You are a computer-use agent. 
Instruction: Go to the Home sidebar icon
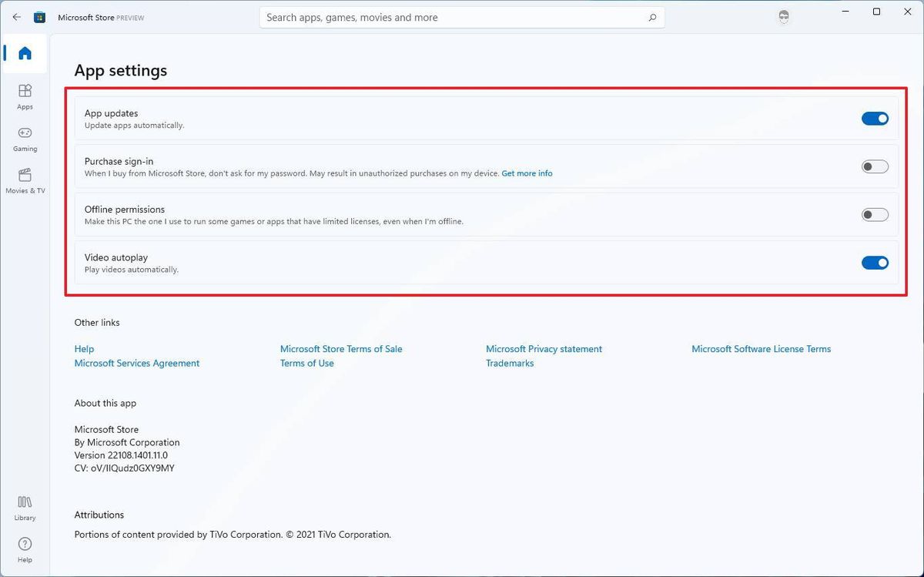(x=25, y=53)
